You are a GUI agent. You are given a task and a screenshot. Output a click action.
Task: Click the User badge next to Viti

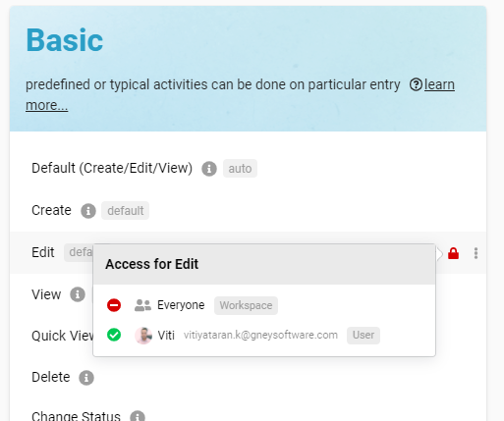(x=364, y=336)
